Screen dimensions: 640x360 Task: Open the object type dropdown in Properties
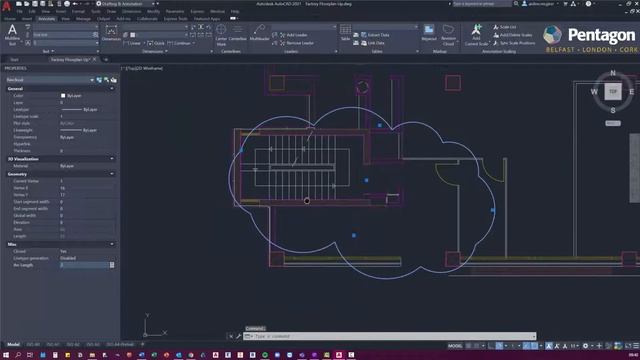[50, 80]
